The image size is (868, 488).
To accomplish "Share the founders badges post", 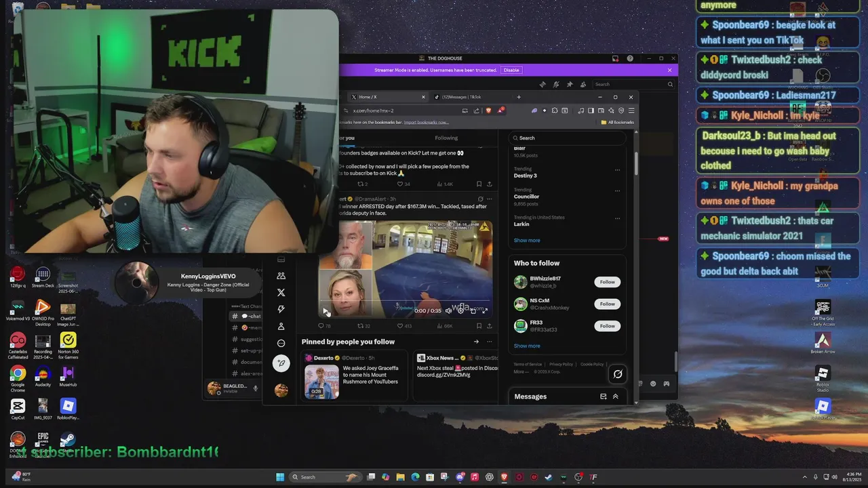I will click(x=489, y=184).
